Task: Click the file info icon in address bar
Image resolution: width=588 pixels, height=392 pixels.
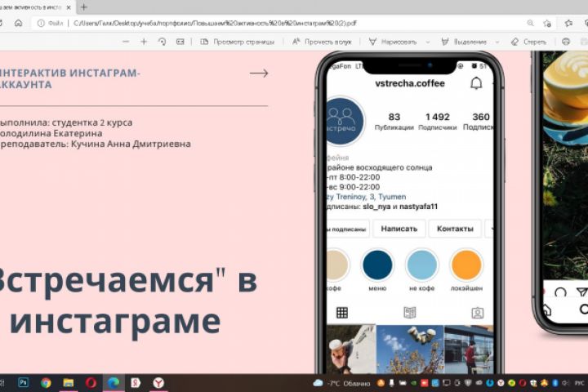Action: pyautogui.click(x=41, y=23)
